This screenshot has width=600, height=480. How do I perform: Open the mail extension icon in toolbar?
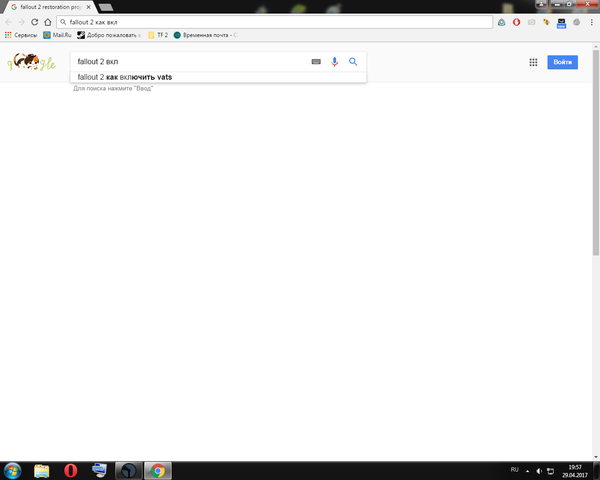[x=561, y=23]
